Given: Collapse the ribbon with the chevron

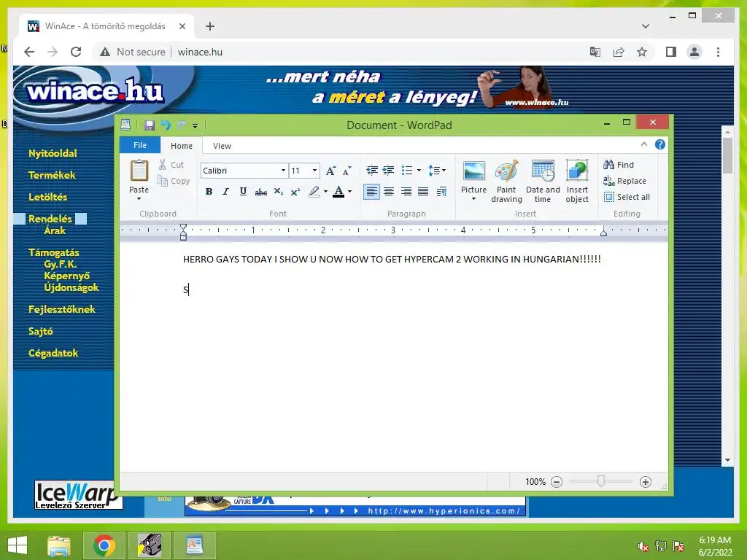Looking at the screenshot, I should point(644,144).
